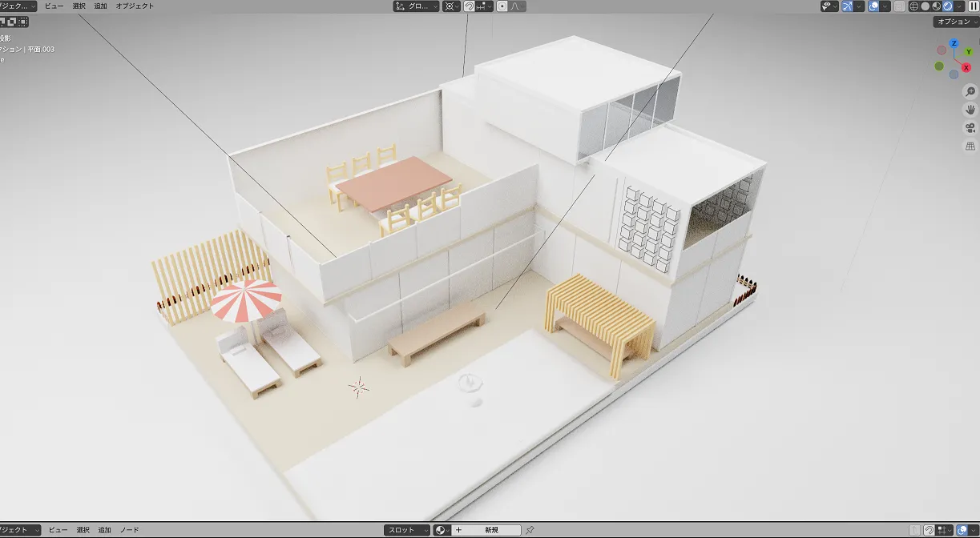Image resolution: width=980 pixels, height=538 pixels.
Task: Open the オプション dropdown
Action: click(x=957, y=22)
